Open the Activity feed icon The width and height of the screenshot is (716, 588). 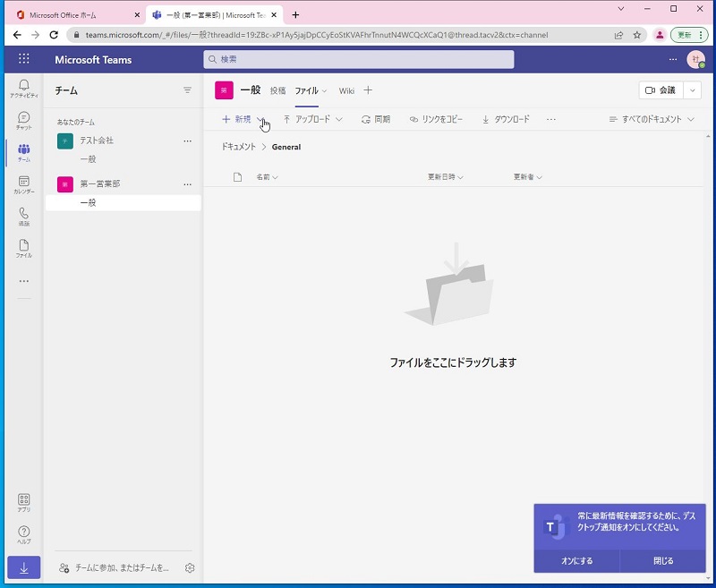click(24, 89)
